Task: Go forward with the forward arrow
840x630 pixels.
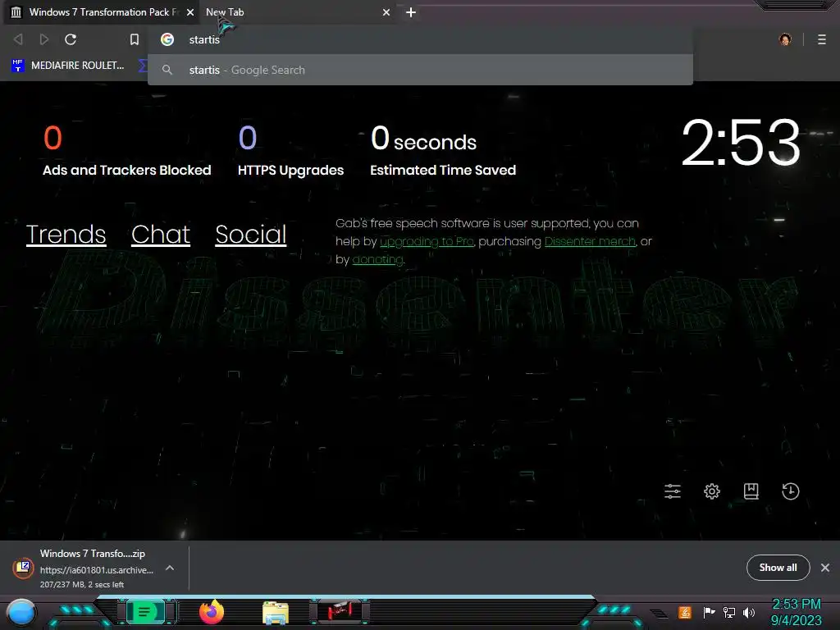Action: coord(44,39)
